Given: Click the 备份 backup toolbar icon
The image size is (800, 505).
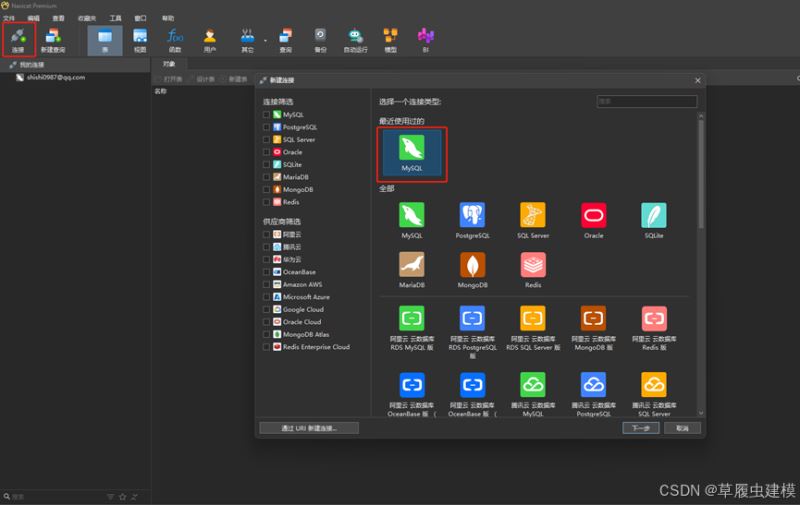Looking at the screenshot, I should [320, 41].
